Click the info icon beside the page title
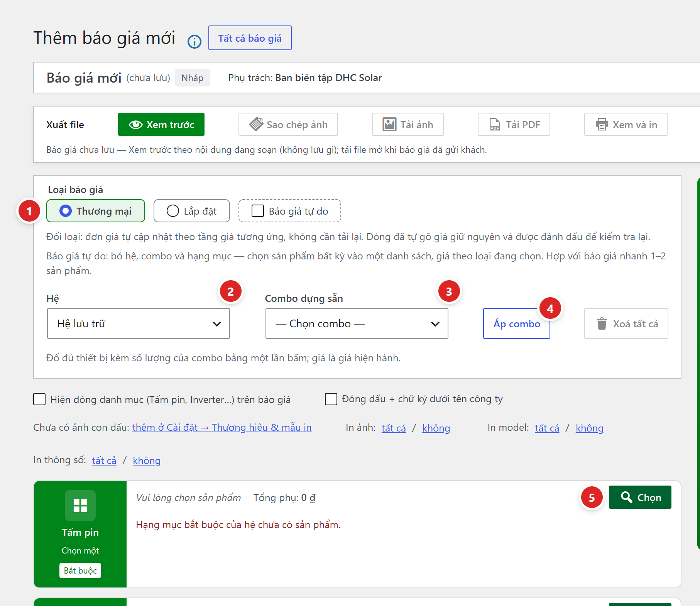The height and width of the screenshot is (606, 700). (x=194, y=41)
